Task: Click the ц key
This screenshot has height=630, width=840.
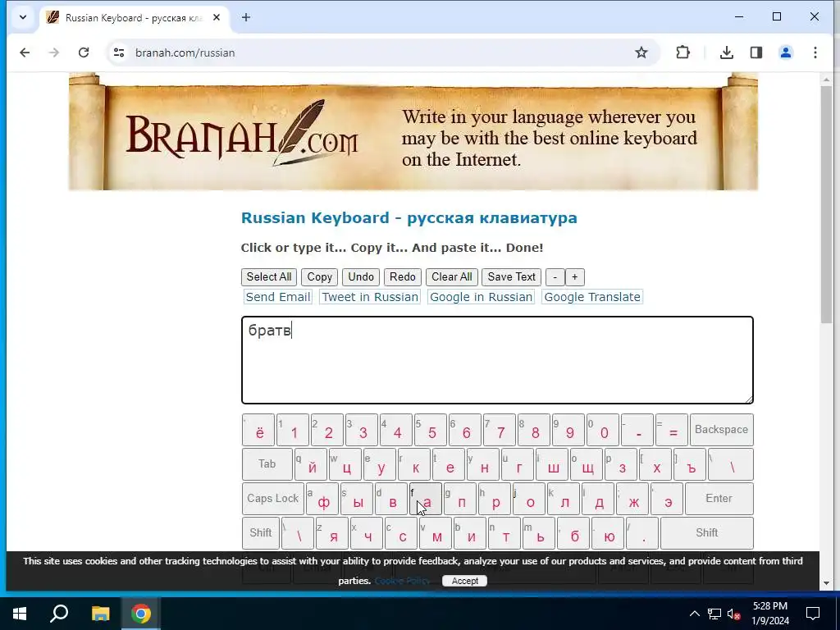Action: (345, 464)
